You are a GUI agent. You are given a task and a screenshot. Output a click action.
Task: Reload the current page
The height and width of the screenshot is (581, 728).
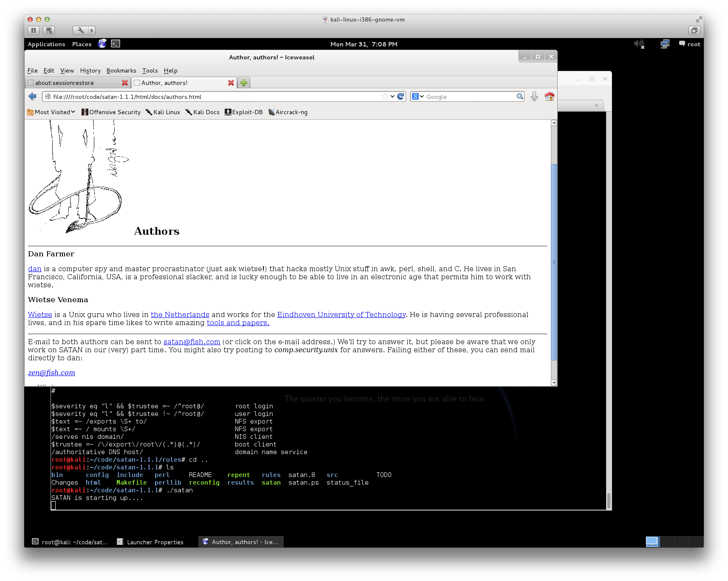click(x=401, y=96)
